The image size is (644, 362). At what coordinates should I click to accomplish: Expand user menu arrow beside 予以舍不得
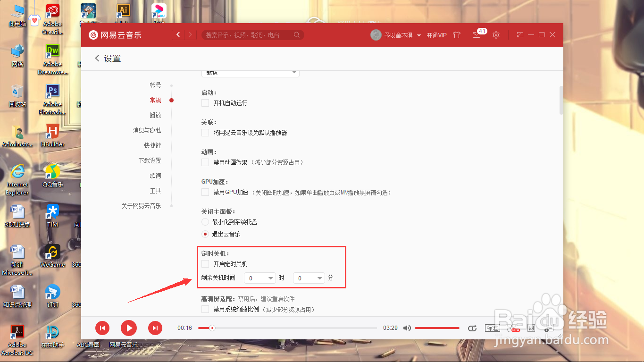coord(419,35)
